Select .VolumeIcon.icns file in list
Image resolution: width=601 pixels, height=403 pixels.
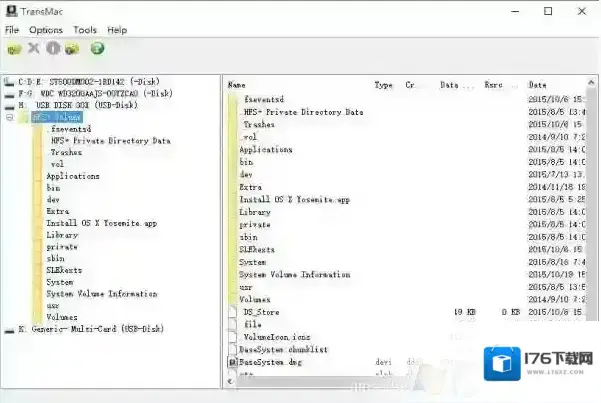click(x=277, y=337)
